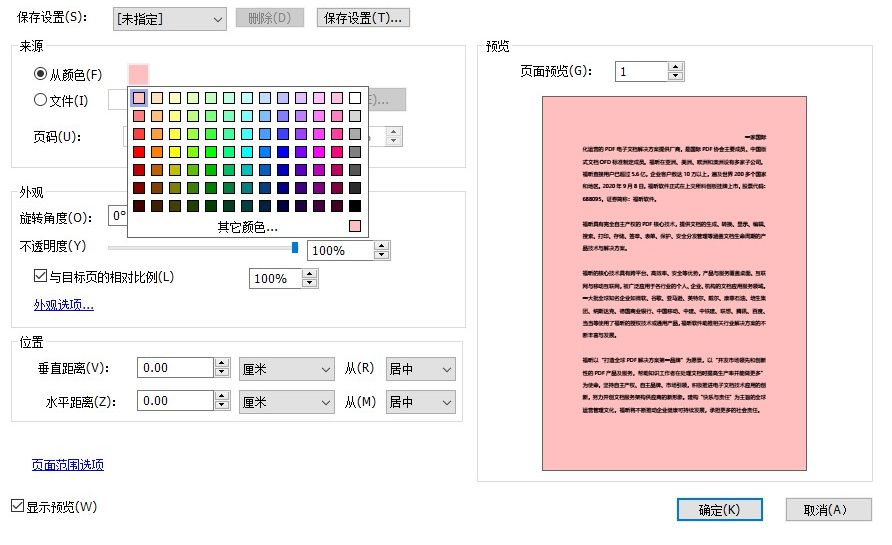Click the 页面预览(G) page number field
The height and width of the screenshot is (545, 892).
[x=641, y=71]
